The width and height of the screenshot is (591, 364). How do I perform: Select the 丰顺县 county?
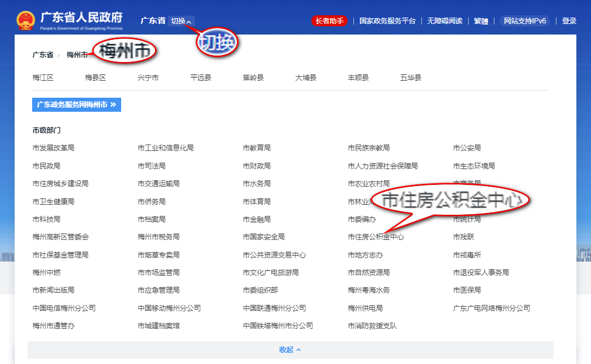point(358,78)
